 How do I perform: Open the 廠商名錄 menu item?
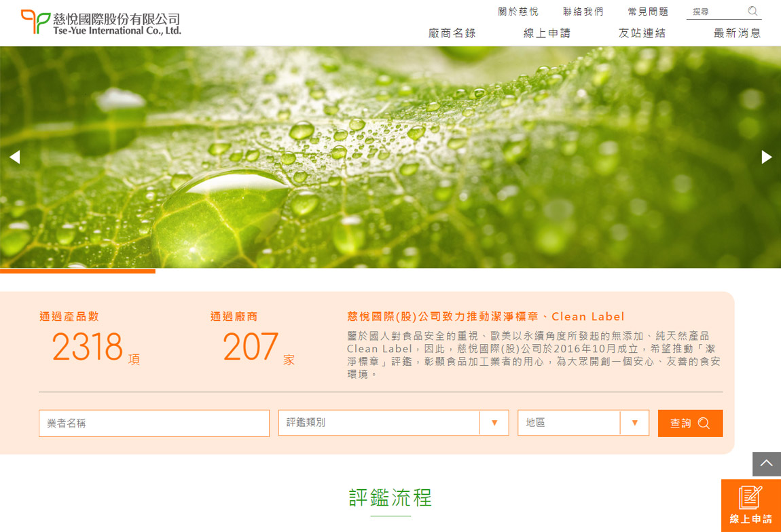tap(452, 33)
